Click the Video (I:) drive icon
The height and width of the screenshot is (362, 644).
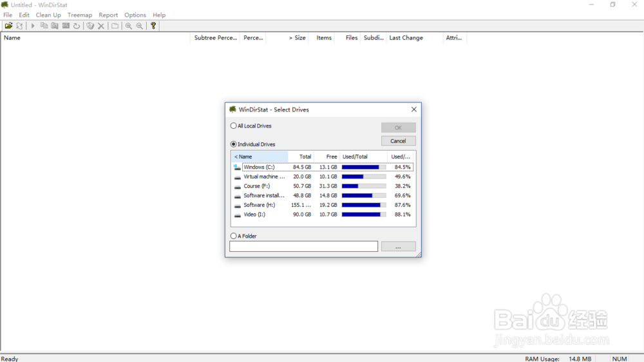238,215
